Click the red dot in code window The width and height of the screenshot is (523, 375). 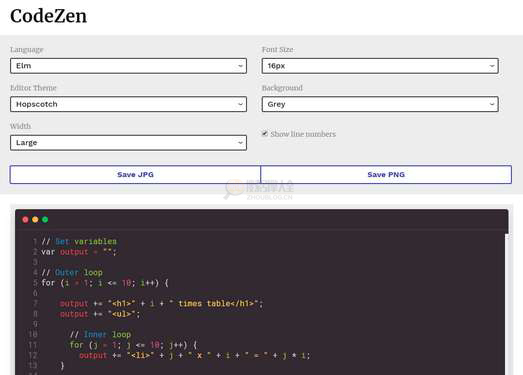(x=25, y=220)
